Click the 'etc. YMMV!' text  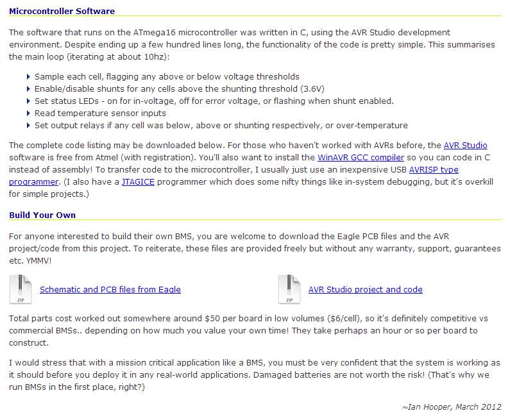pos(30,261)
